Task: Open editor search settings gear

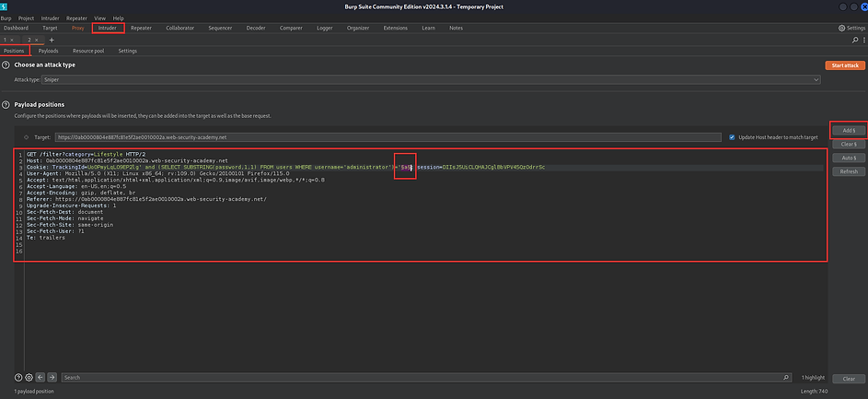Action: [29, 378]
